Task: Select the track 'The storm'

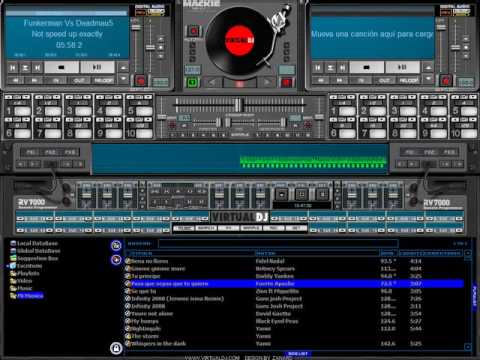Action: (294, 336)
